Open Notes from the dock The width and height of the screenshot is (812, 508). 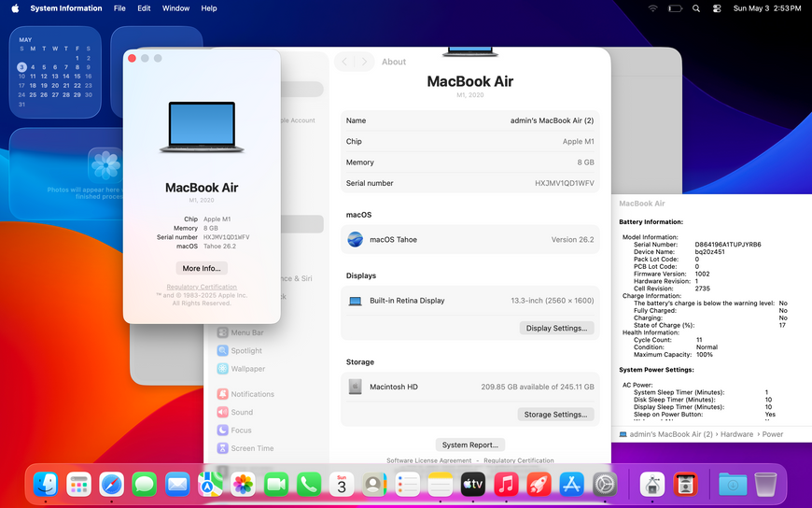(441, 485)
